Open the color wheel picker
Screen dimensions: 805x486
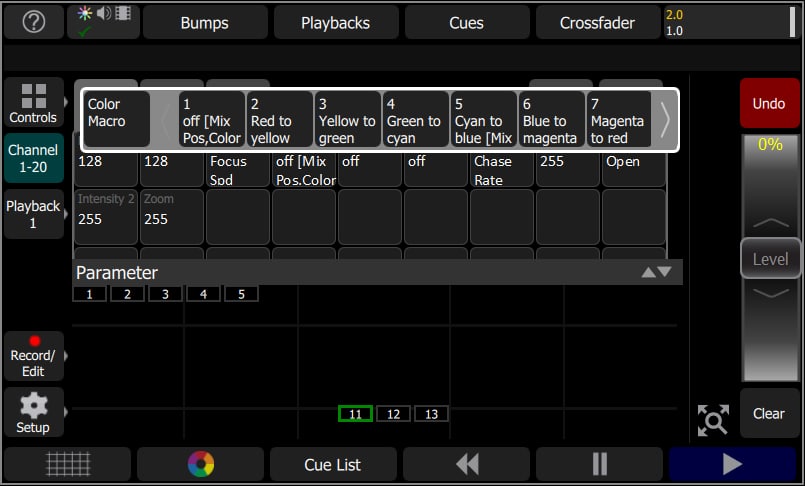pos(201,464)
